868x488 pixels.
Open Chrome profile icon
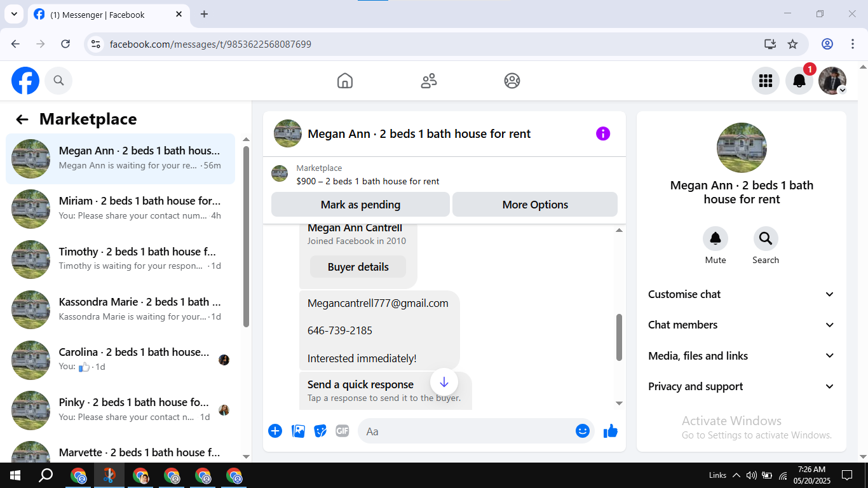coord(827,44)
